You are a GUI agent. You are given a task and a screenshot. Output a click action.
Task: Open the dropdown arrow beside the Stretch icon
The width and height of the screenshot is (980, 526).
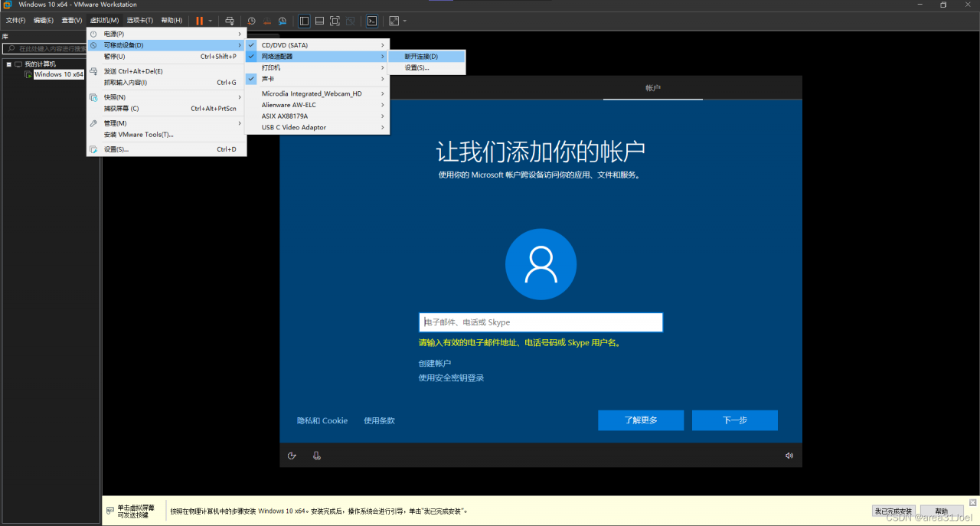pos(404,21)
